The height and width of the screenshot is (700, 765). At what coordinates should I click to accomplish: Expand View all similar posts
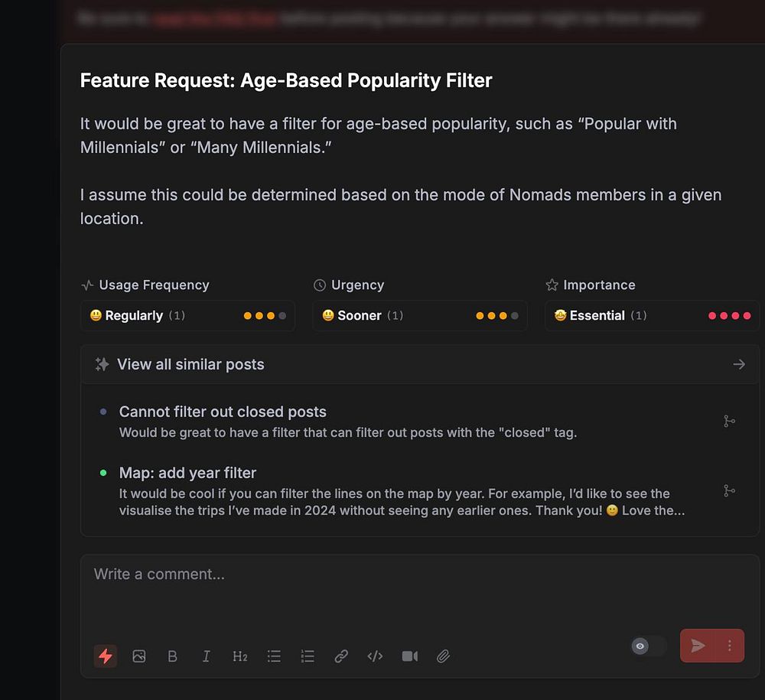(419, 364)
